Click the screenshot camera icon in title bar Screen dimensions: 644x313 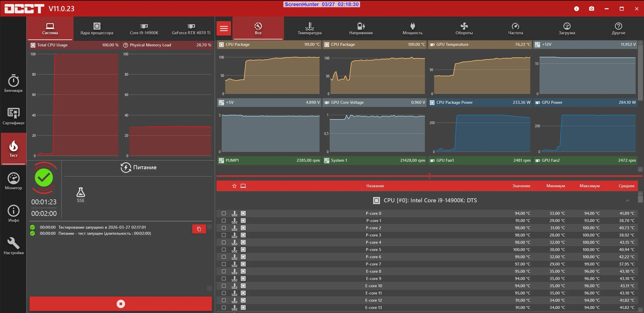[592, 9]
